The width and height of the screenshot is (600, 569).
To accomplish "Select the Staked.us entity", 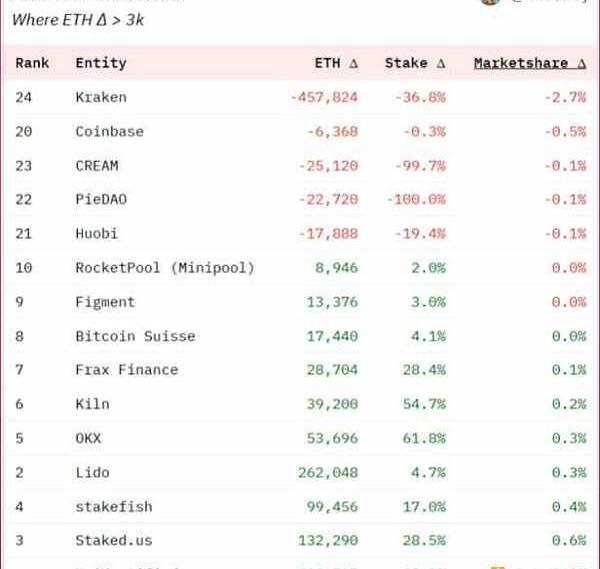I will click(x=113, y=539).
